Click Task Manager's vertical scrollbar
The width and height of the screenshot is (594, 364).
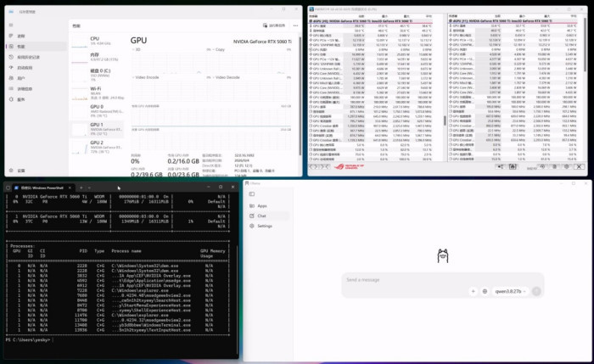pos(300,95)
